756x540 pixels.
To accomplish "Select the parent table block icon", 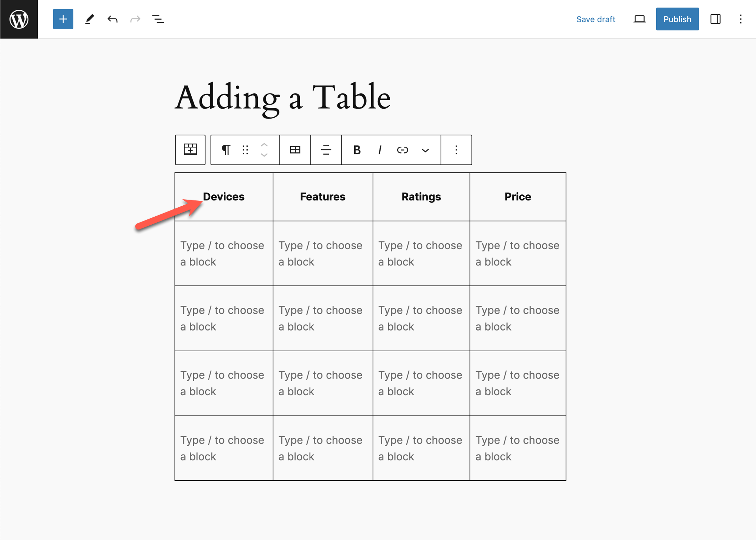I will (x=190, y=150).
